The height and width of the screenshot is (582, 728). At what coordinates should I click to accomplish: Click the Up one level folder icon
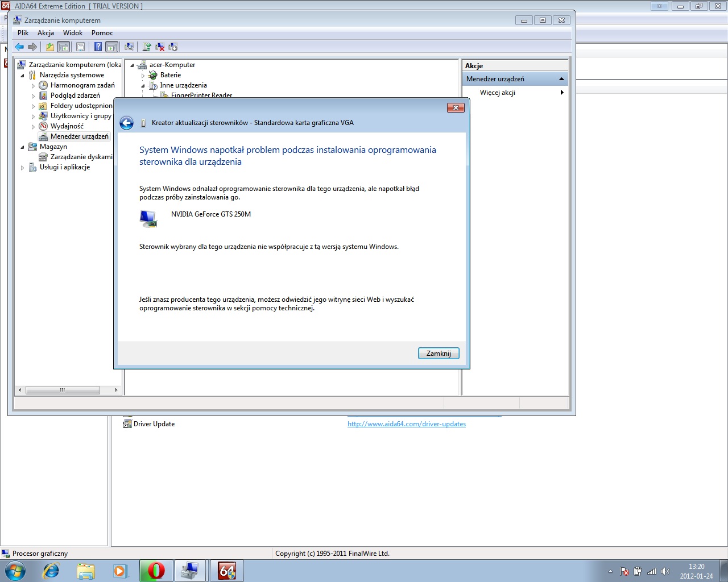coord(50,47)
